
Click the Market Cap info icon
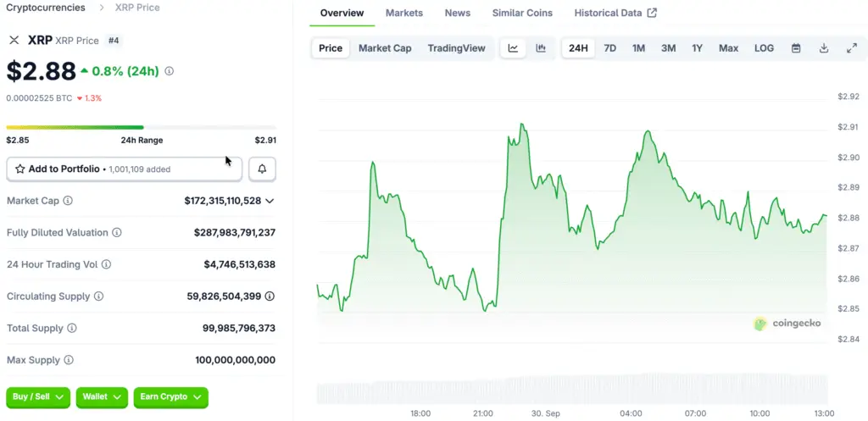point(68,200)
